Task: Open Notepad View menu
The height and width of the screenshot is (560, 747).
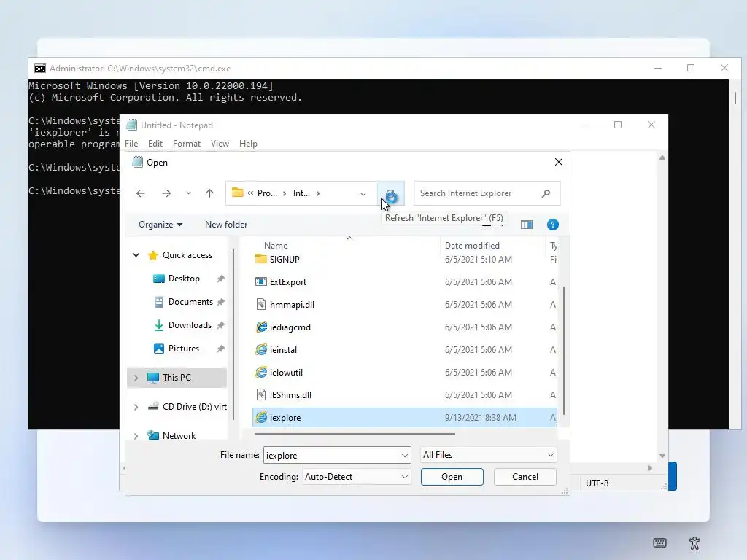Action: tap(220, 144)
